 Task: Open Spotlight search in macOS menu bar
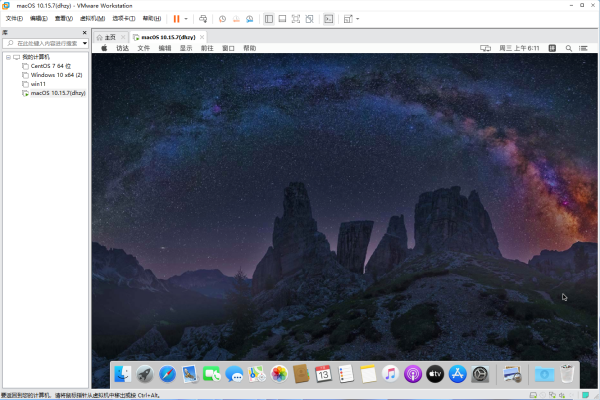(x=567, y=48)
